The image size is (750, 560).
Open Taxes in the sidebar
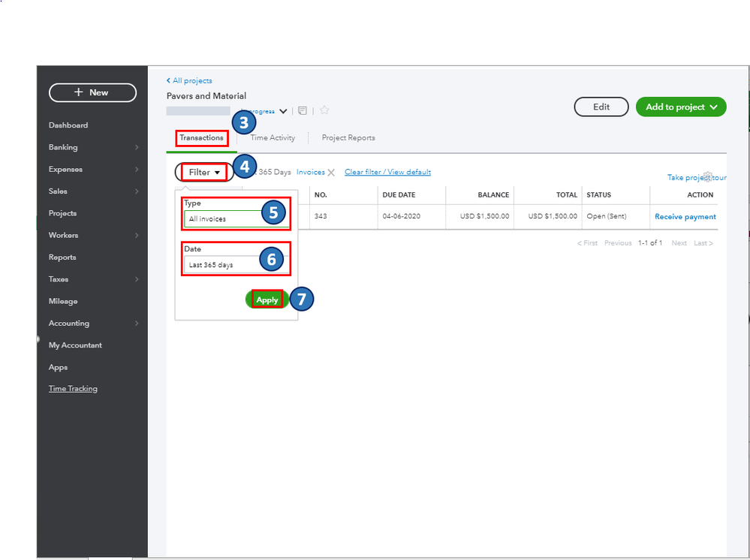pos(59,279)
